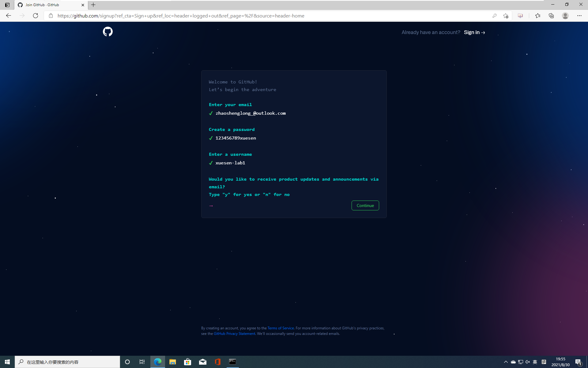Open the Collections icon
Viewport: 588px width, 368px height.
click(x=551, y=16)
